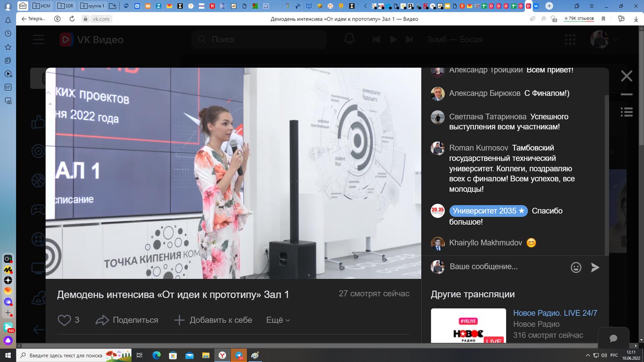Add sidebar app with plus icon
The image size is (644, 362).
[8, 313]
